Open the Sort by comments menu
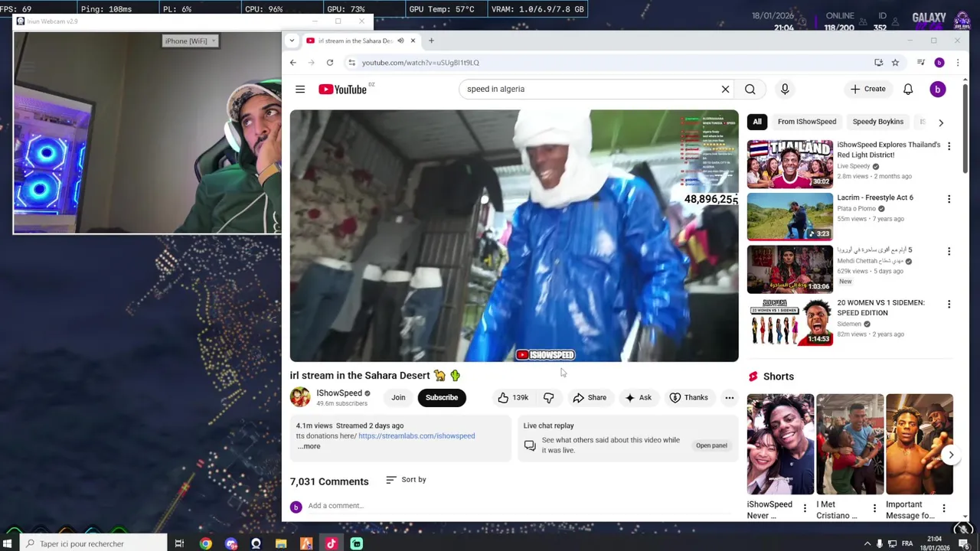Screen dimensions: 980x551 tap(406, 480)
